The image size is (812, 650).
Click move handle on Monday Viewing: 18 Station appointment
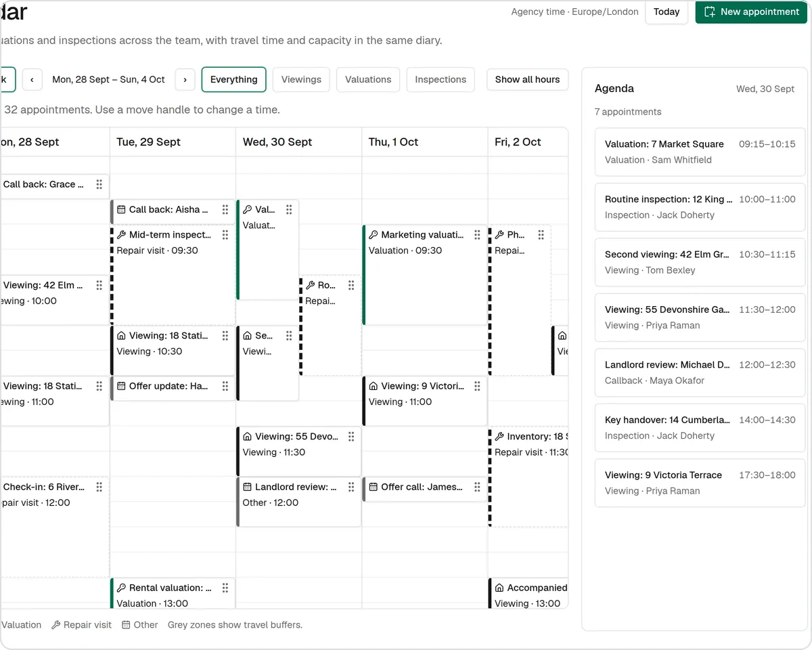coord(99,386)
